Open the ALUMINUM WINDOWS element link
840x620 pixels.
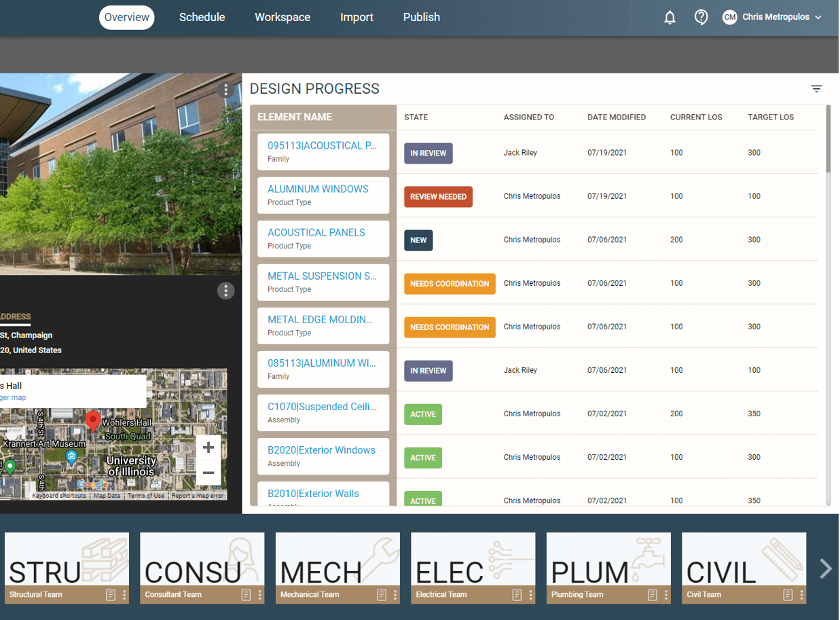point(318,189)
